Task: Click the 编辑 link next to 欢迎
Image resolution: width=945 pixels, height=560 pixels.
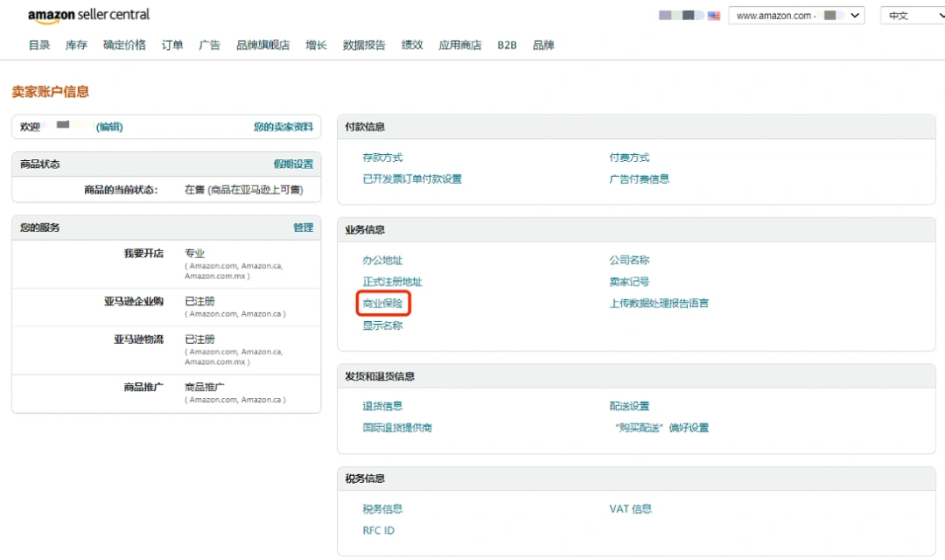Action: [x=109, y=127]
